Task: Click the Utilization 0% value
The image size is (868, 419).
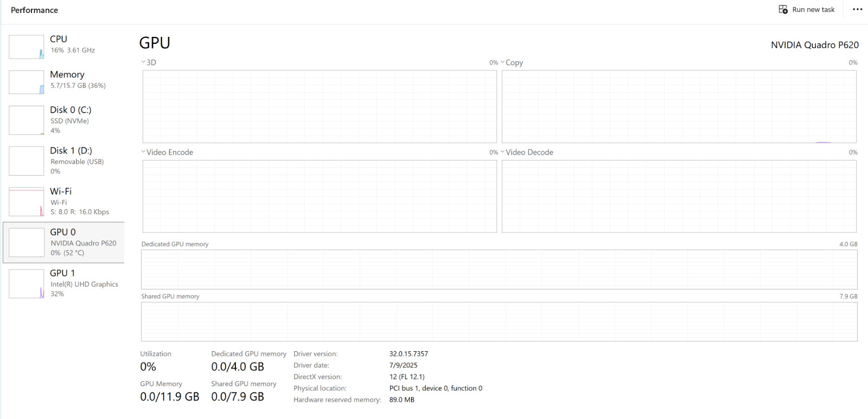Action: click(x=148, y=367)
